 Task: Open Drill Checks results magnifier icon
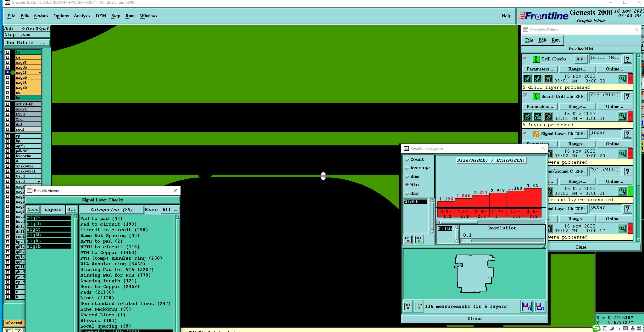tap(622, 79)
